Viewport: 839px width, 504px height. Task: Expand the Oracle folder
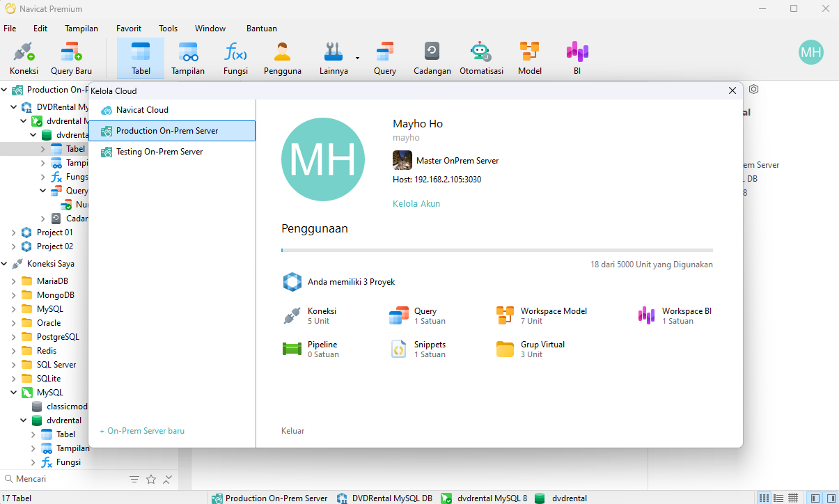14,323
